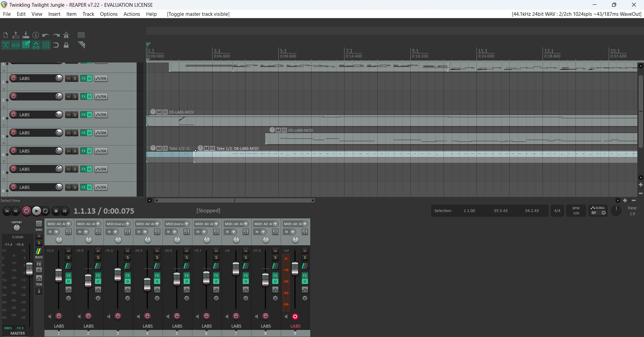Open the Options menu
This screenshot has width=644, height=337.
(x=109, y=14)
